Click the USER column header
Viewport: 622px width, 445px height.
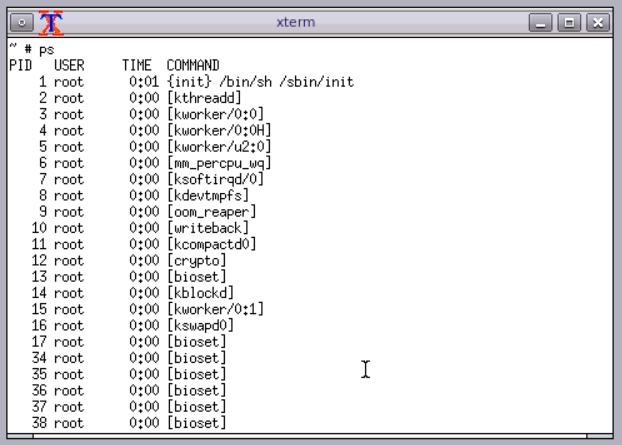pos(69,65)
